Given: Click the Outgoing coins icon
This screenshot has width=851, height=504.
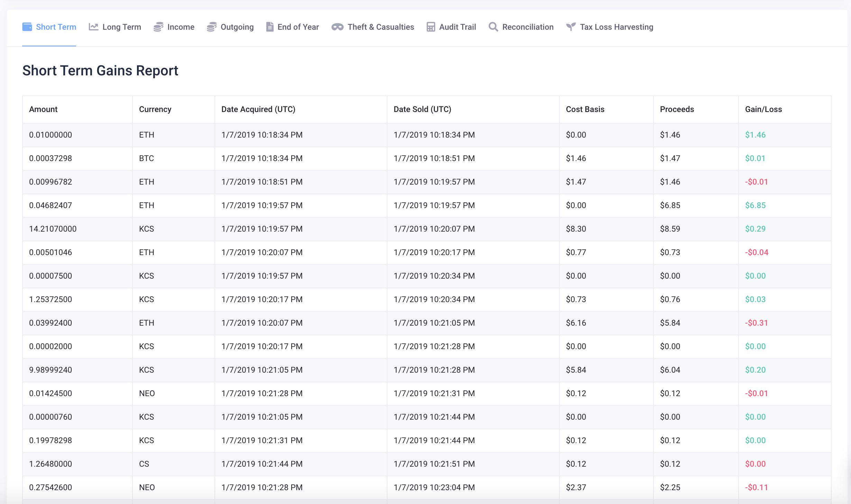Looking at the screenshot, I should 212,27.
